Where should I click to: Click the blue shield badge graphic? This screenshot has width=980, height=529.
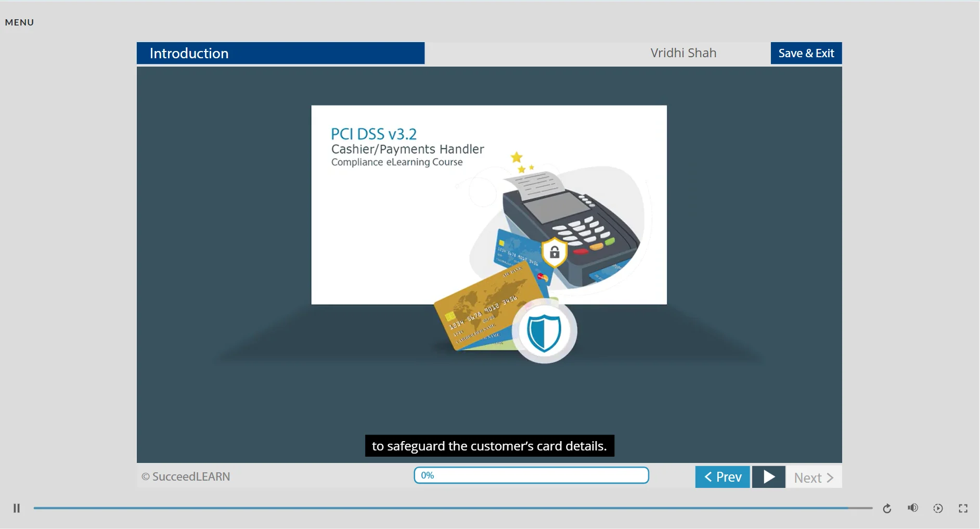[x=544, y=331]
